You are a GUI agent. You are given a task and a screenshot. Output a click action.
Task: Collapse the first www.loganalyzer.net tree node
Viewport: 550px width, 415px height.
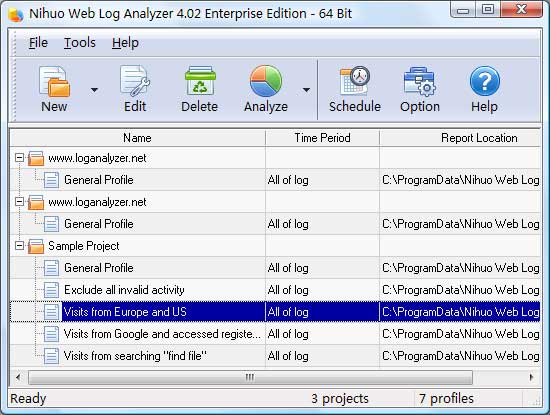click(20, 158)
